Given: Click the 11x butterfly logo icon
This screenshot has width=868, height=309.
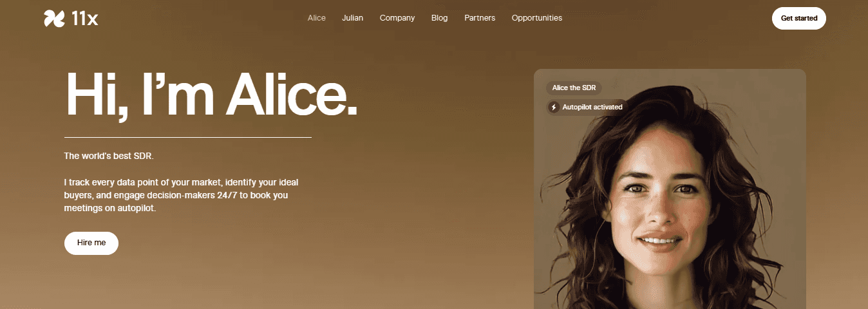Looking at the screenshot, I should [54, 19].
